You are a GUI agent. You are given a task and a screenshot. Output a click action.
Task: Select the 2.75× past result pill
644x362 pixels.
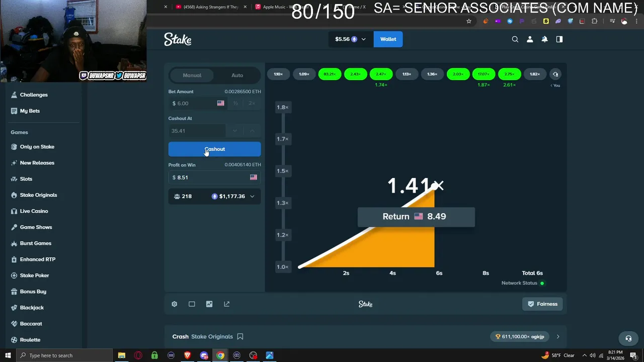509,74
